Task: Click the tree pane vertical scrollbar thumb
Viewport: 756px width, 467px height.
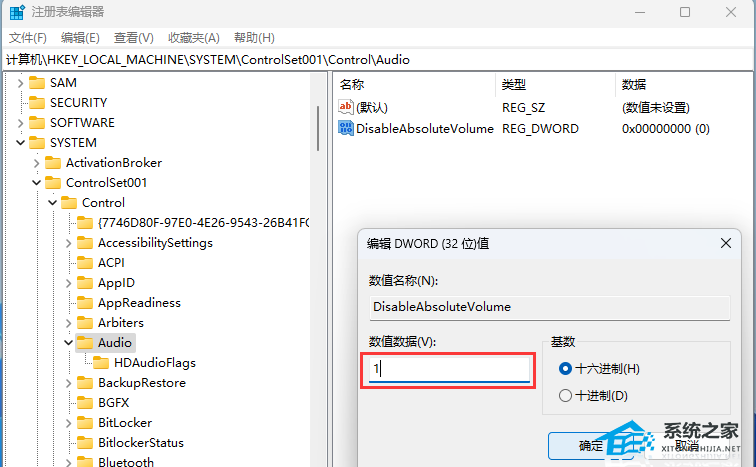Action: click(x=318, y=129)
